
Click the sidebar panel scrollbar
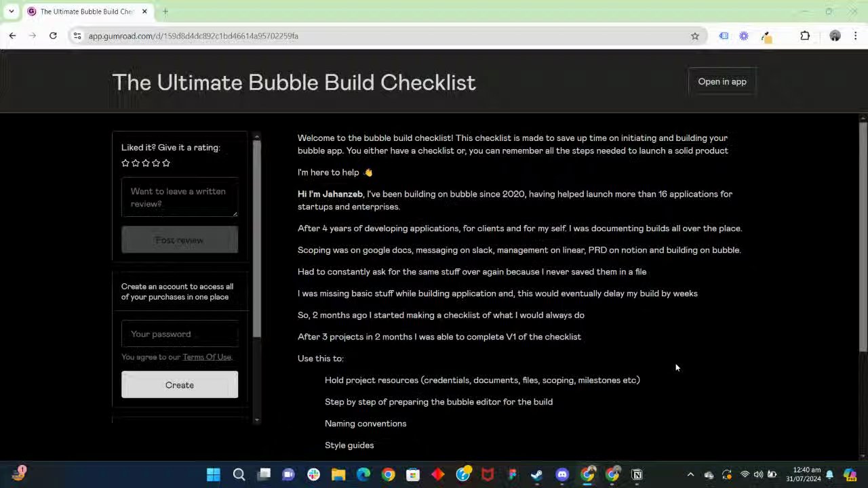pyautogui.click(x=256, y=237)
